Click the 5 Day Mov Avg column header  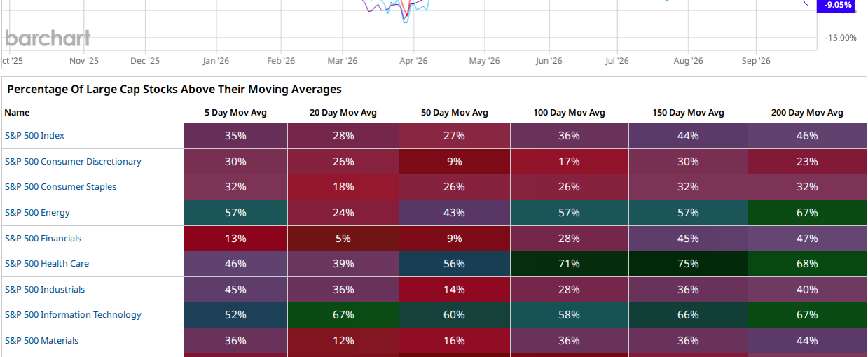235,113
